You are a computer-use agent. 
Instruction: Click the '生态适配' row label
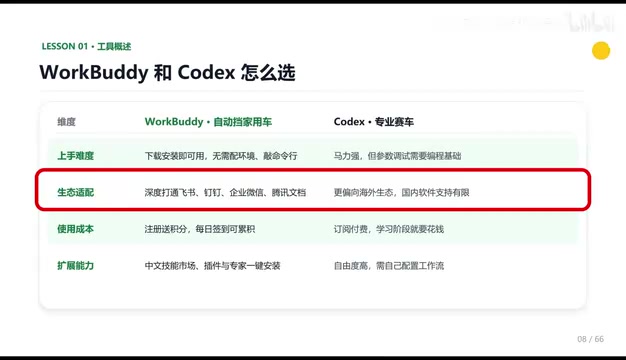coord(75,192)
